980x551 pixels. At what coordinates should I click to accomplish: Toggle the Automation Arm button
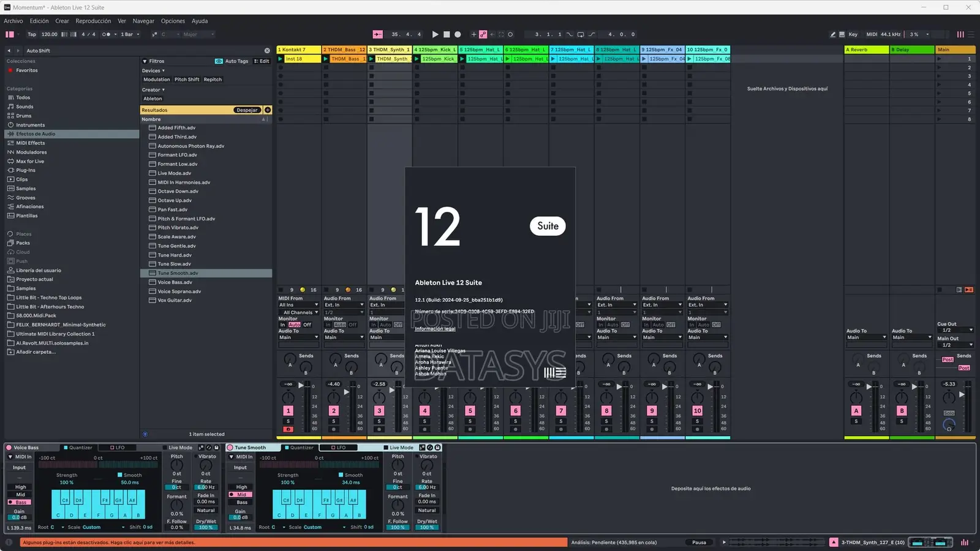(483, 34)
